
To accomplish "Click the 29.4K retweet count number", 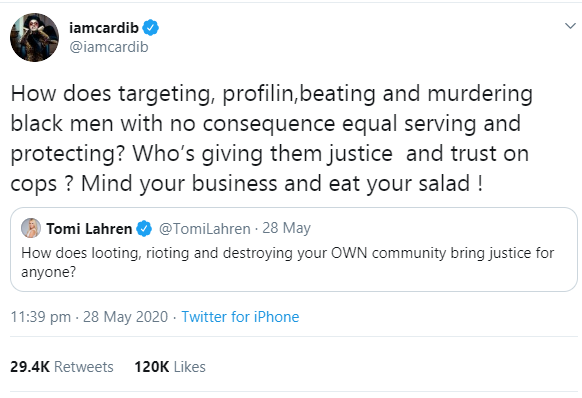I will (30, 366).
